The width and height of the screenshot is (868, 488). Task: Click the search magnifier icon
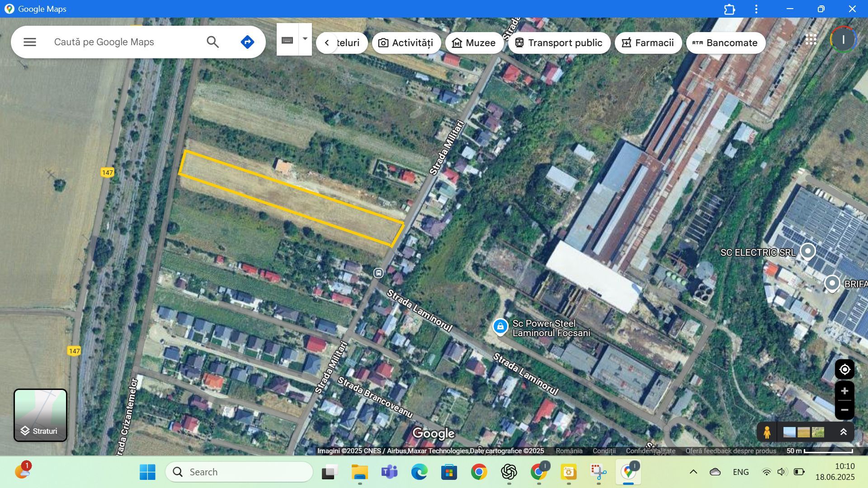point(212,42)
